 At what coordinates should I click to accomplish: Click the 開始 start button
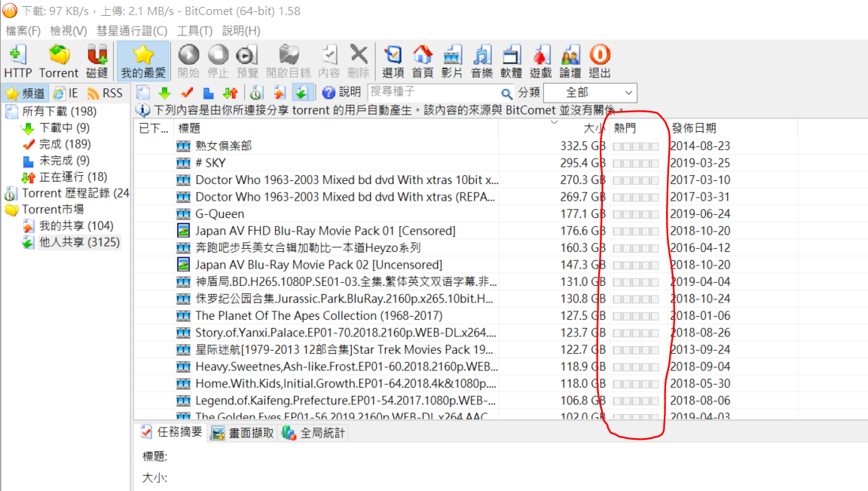189,61
